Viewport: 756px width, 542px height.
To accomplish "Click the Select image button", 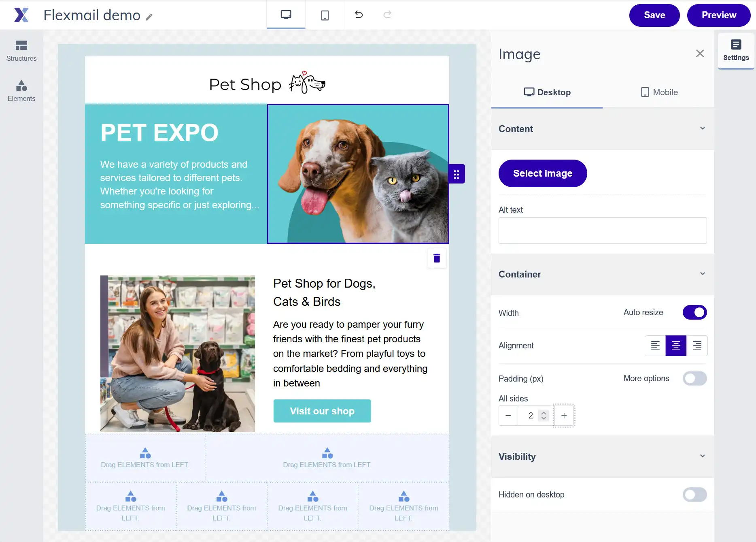I will (x=542, y=173).
